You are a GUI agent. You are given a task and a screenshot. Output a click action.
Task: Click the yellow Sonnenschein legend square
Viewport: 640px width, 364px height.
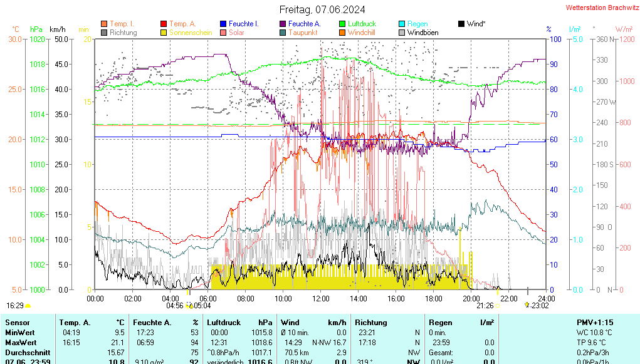[164, 33]
